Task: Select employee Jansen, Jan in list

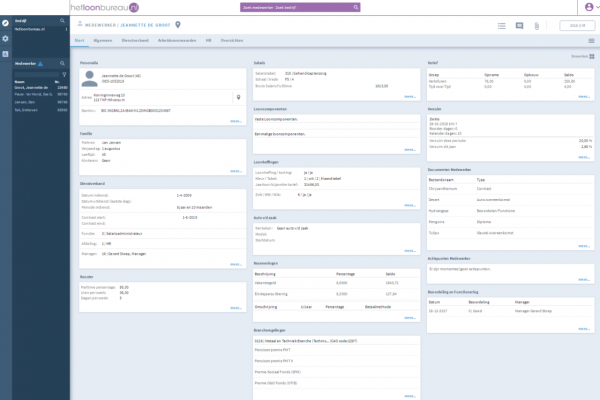Action: point(29,101)
